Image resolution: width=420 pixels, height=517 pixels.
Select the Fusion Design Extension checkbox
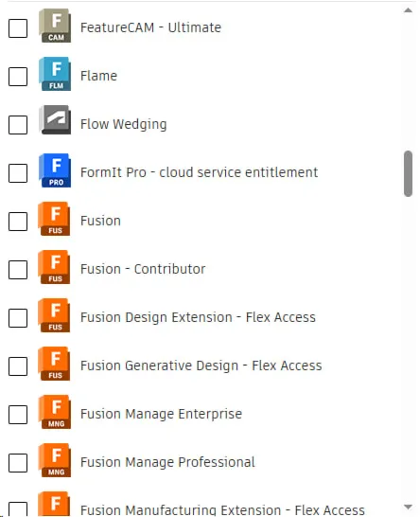(18, 318)
